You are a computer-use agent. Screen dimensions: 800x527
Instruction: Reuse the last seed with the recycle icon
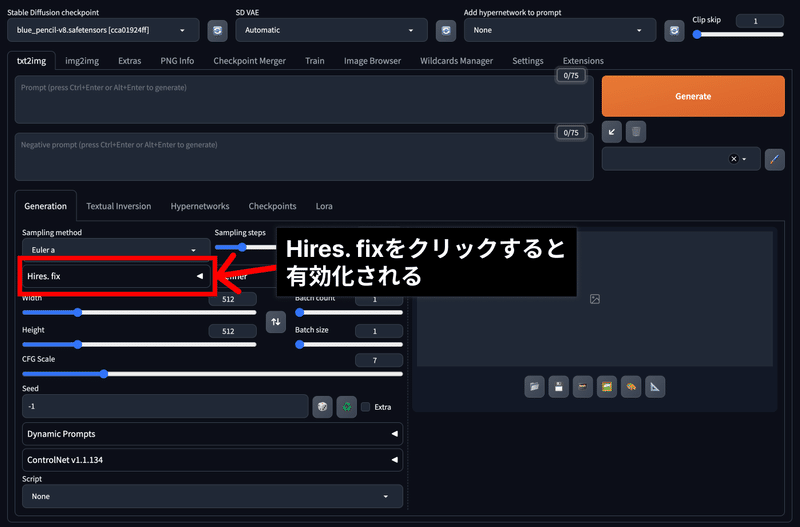pyautogui.click(x=346, y=407)
